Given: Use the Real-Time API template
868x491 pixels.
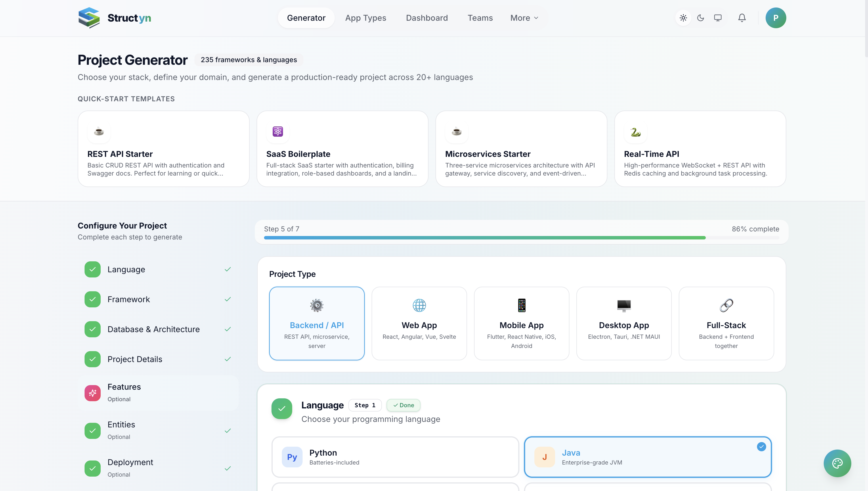Looking at the screenshot, I should click(x=700, y=149).
